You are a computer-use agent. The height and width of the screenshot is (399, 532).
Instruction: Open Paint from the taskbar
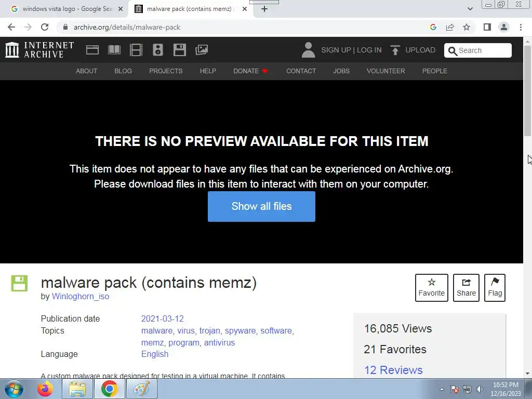click(142, 389)
